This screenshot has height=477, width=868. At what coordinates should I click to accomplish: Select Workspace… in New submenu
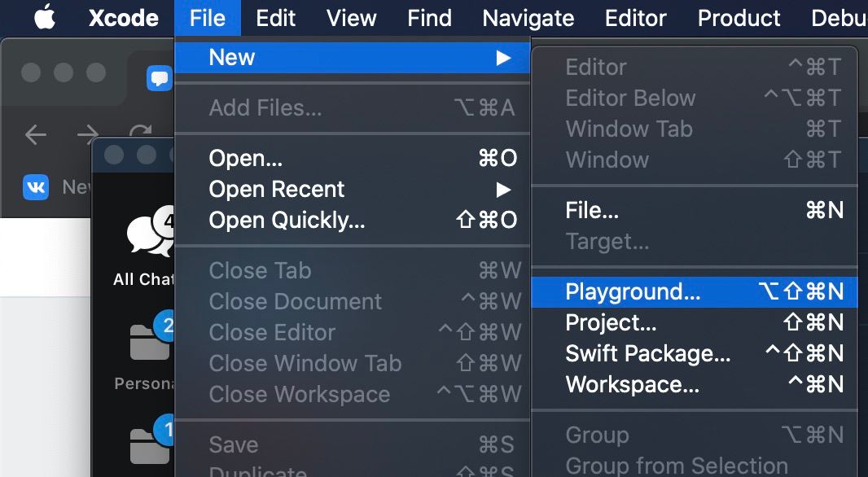tap(695, 384)
